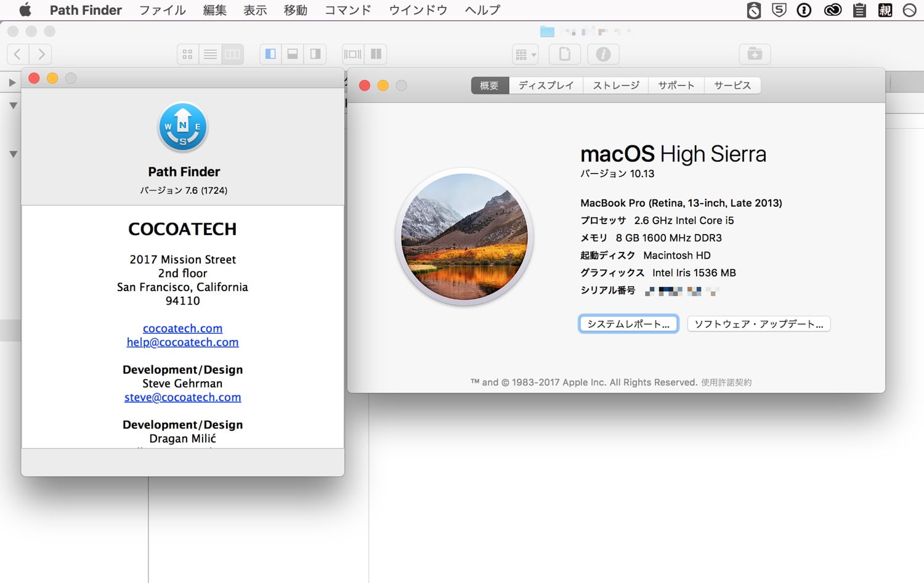
Task: Click the 親 input method menu bar icon
Action: 885,10
